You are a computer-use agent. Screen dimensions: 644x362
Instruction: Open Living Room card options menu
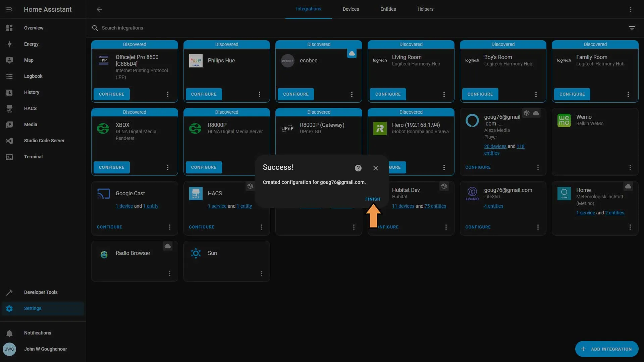click(444, 95)
